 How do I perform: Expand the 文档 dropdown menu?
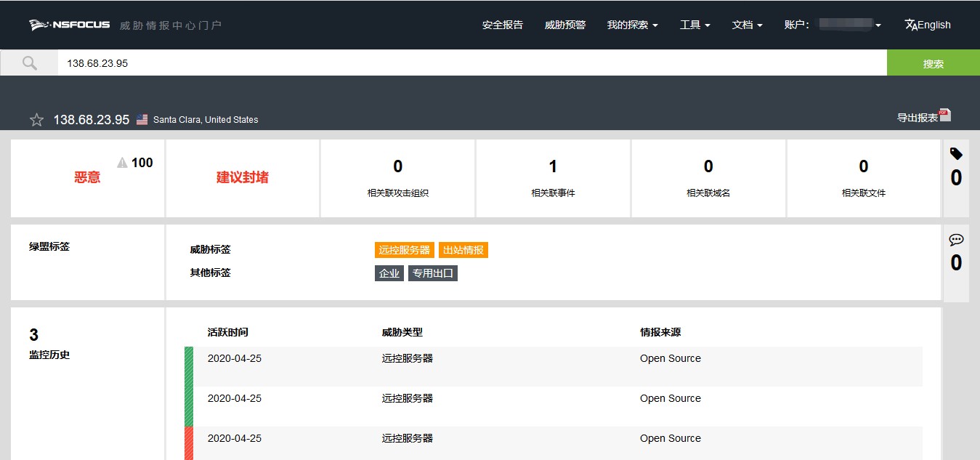(x=747, y=25)
